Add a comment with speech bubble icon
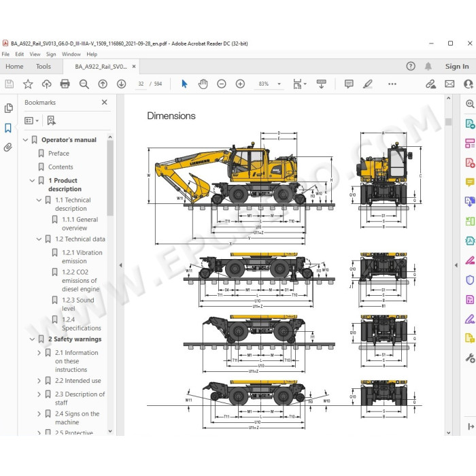476x476 pixels. point(349,84)
